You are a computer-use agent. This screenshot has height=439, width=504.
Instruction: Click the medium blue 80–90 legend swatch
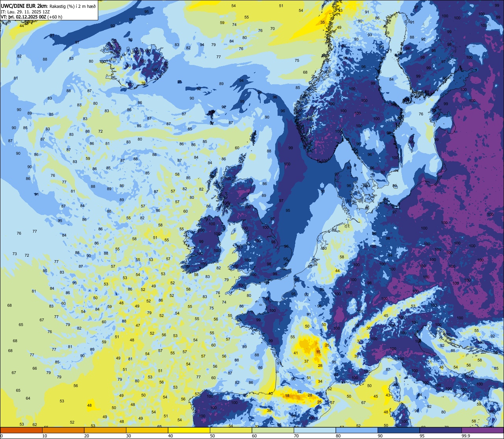pos(357,430)
